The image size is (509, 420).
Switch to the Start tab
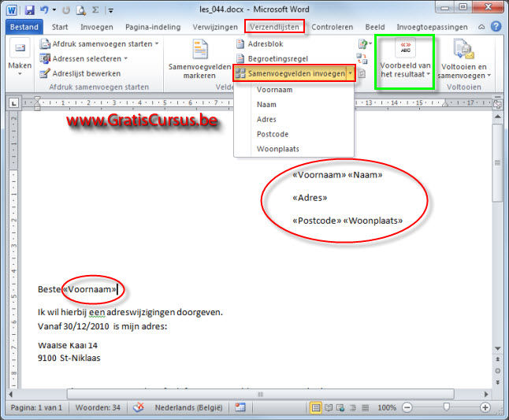60,27
